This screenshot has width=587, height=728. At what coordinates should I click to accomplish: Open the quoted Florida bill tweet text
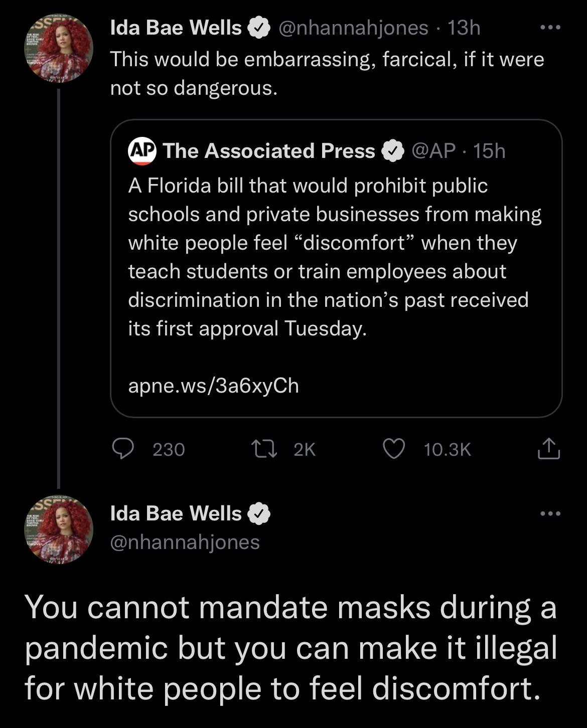(331, 257)
